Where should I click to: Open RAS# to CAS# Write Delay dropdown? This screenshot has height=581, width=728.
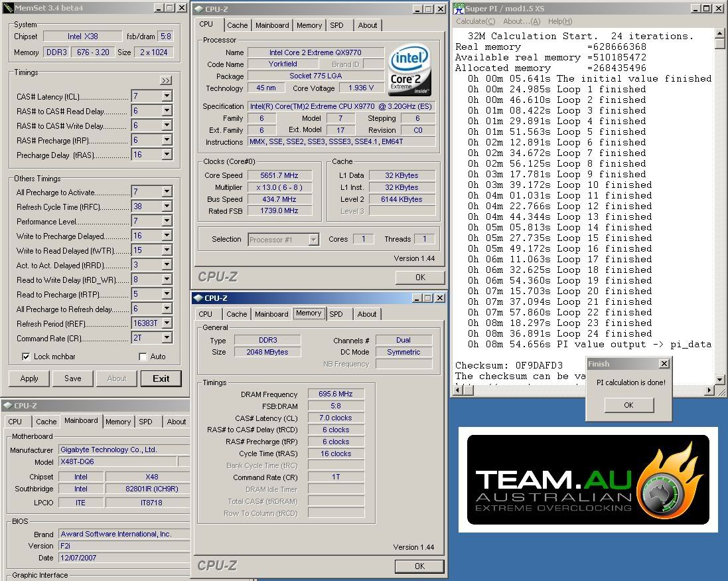(167, 125)
